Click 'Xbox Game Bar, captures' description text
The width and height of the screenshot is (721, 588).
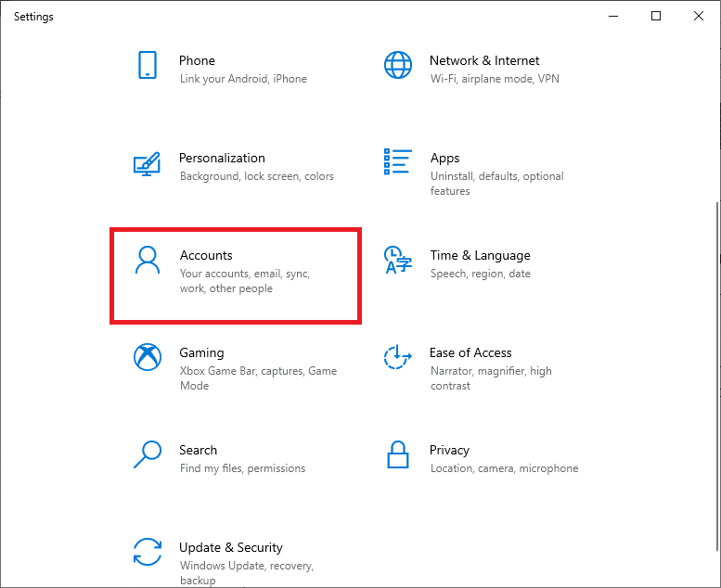pos(258,371)
